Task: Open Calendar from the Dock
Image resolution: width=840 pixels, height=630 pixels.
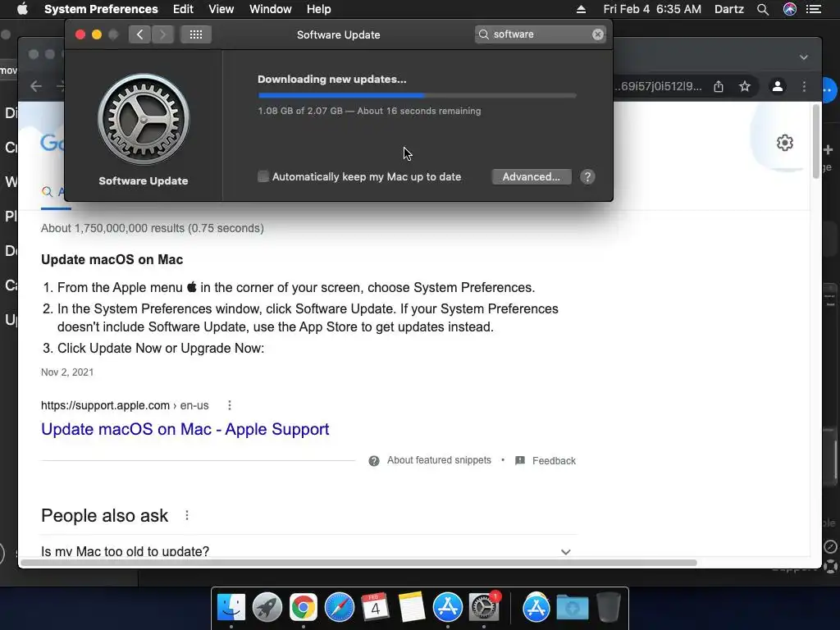Action: tap(375, 607)
